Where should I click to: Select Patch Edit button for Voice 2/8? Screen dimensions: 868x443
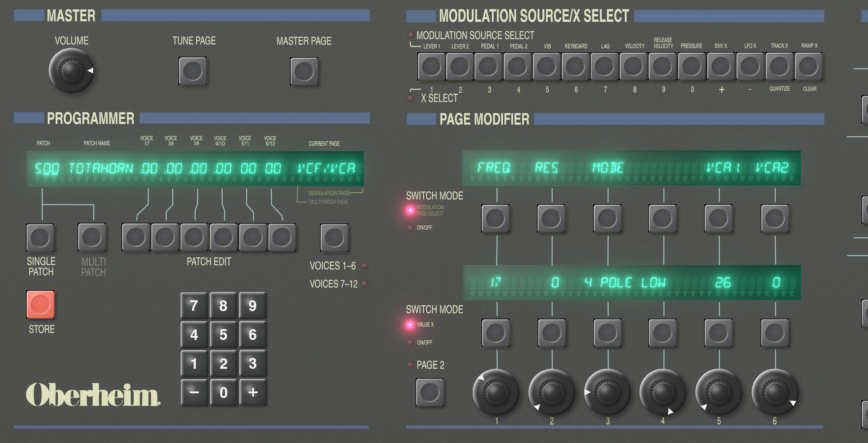pos(165,238)
